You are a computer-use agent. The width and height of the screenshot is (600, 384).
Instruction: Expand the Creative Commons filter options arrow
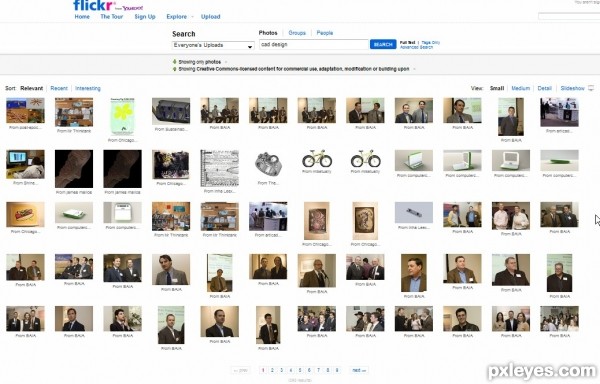click(414, 69)
